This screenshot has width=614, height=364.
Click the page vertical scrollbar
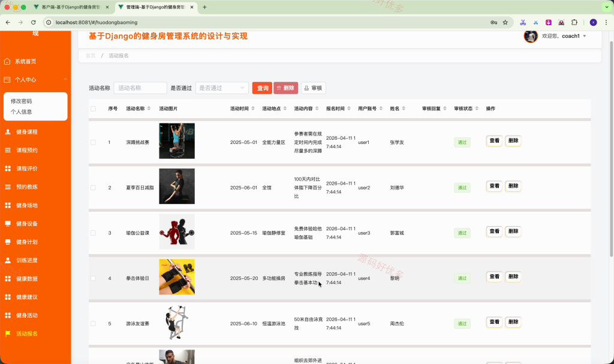[611, 149]
